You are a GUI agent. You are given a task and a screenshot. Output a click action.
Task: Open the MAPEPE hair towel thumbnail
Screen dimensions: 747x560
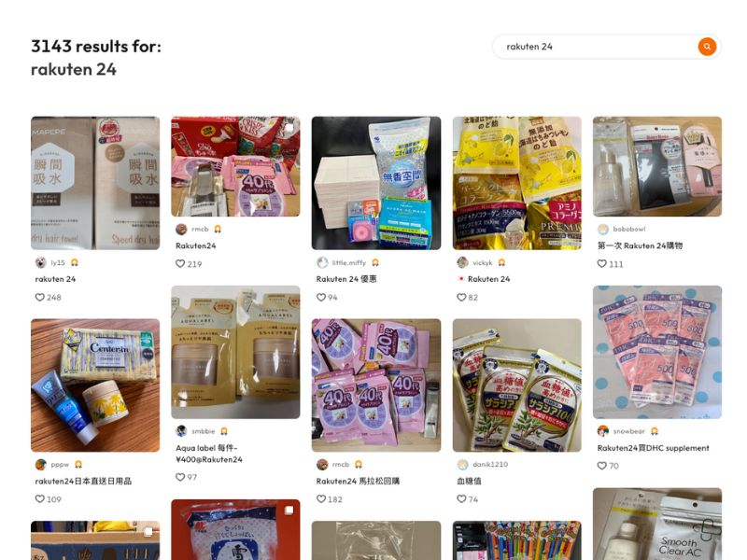(x=95, y=183)
